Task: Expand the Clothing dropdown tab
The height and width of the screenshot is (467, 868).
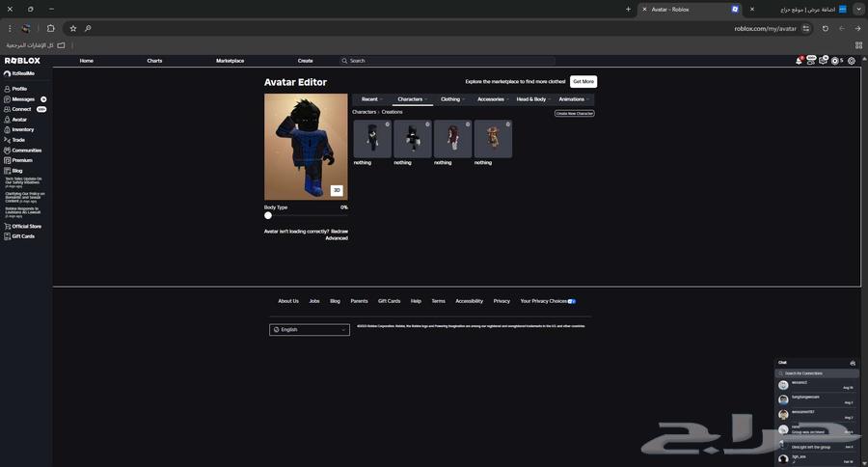Action: pyautogui.click(x=453, y=99)
